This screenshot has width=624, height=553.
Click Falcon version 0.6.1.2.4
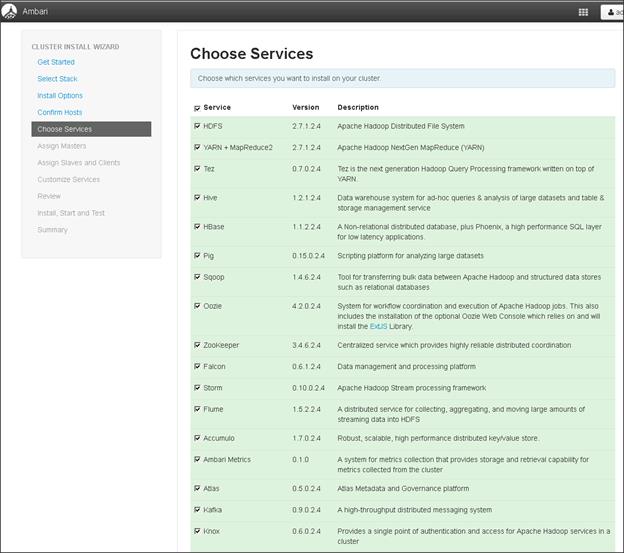coord(306,366)
